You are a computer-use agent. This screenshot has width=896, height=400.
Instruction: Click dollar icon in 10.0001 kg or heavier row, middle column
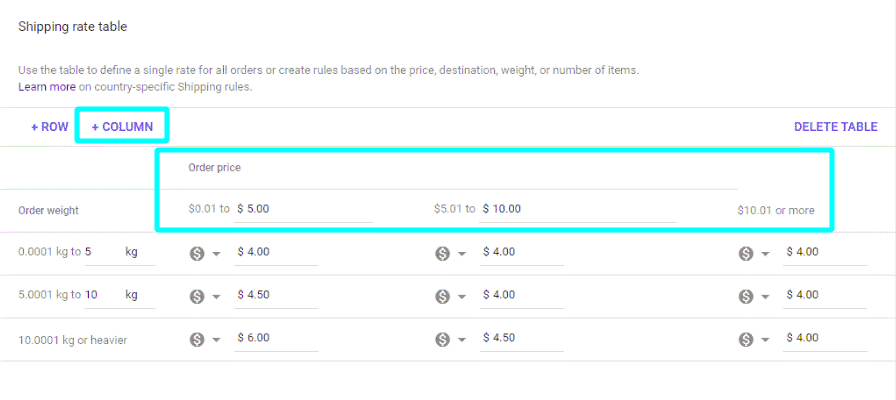(443, 340)
